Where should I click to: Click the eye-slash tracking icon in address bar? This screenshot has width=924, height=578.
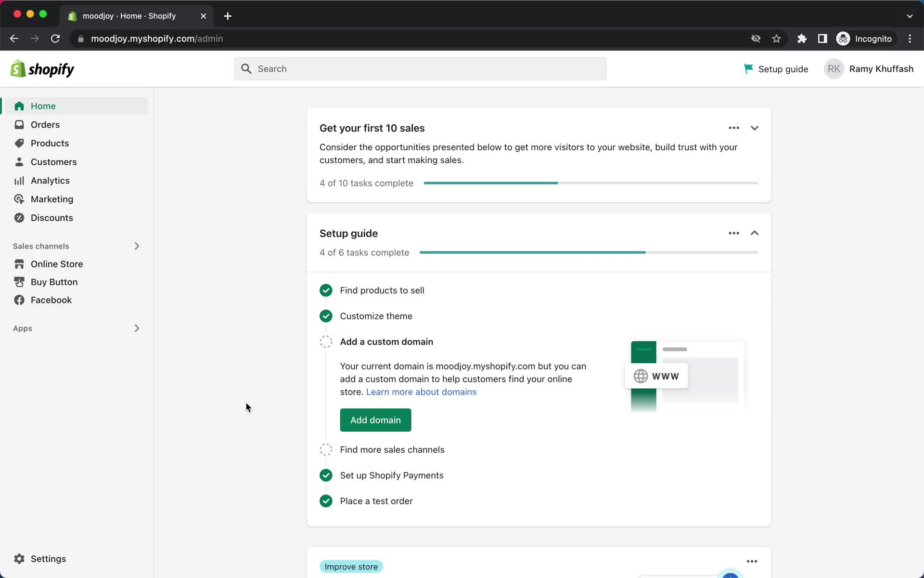click(x=756, y=39)
